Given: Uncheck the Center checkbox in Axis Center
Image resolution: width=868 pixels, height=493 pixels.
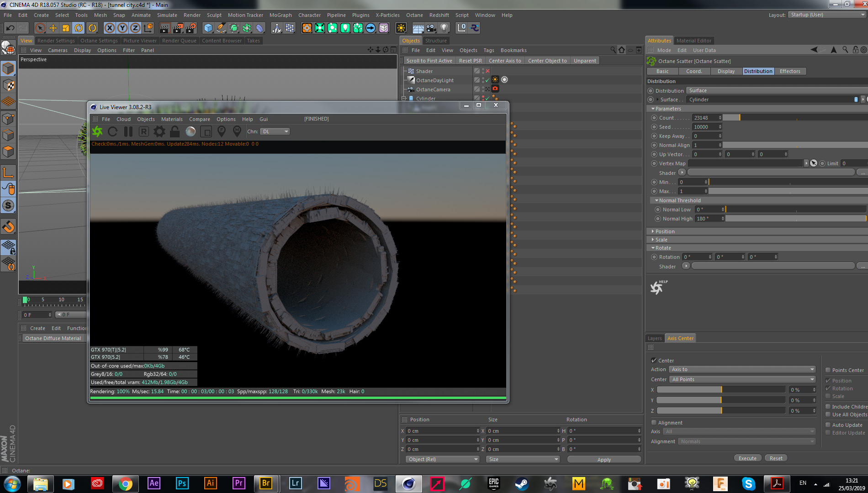Looking at the screenshot, I should pos(654,361).
